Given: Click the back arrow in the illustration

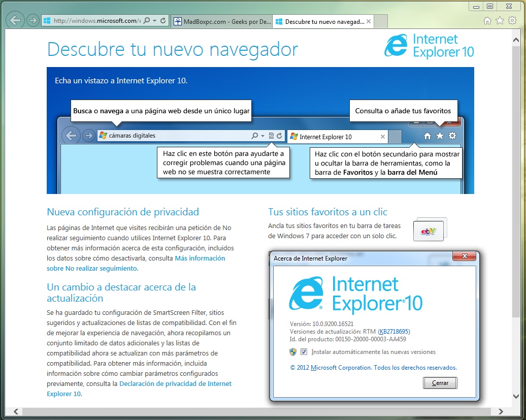Looking at the screenshot, I should 71,136.
